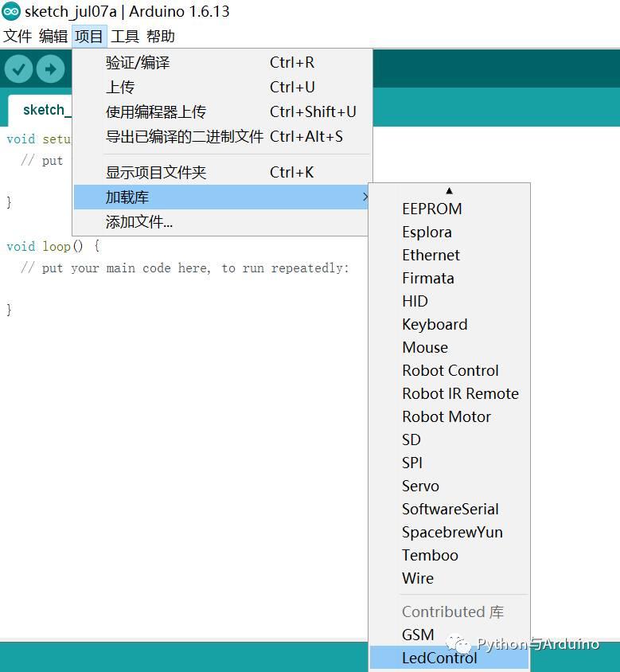The image size is (620, 672).
Task: Select 添加文件... menu item
Action: click(x=220, y=222)
